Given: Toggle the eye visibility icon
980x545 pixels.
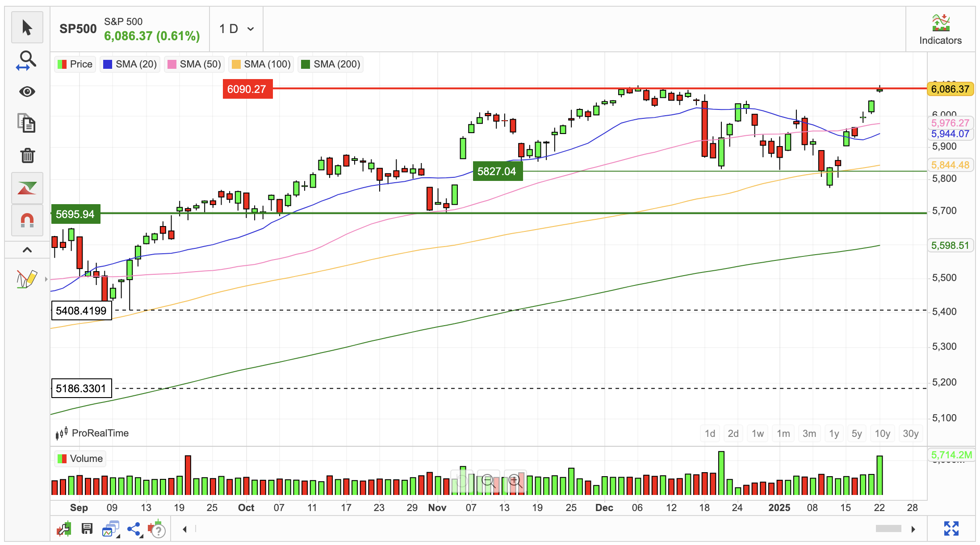Looking at the screenshot, I should click(27, 92).
